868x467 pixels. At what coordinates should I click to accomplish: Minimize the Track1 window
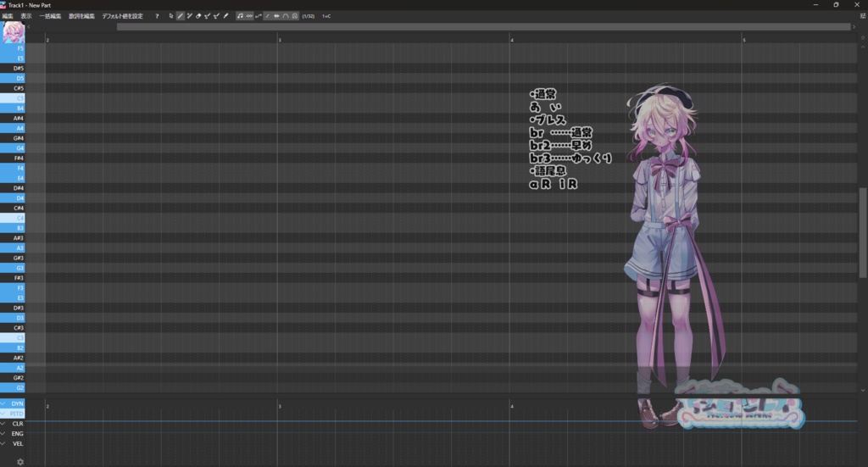point(815,4)
